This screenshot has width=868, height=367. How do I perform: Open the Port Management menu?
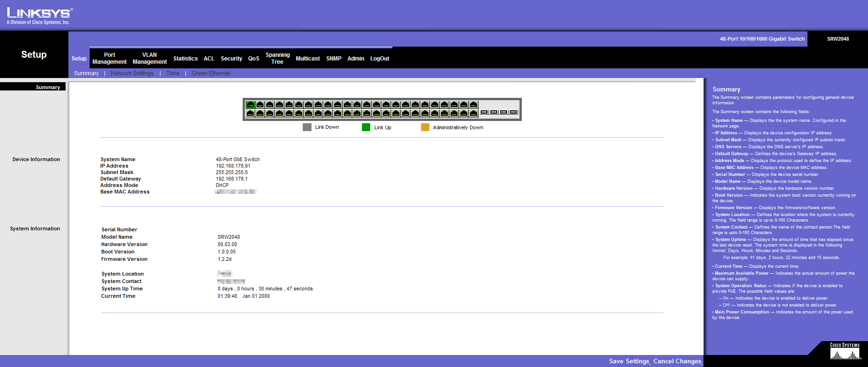110,58
